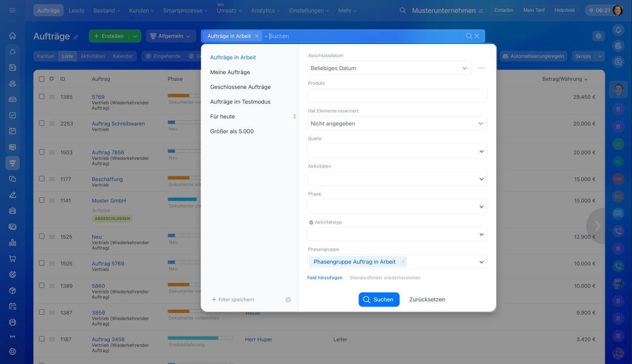Open the Smartprozesse menu

coord(185,10)
